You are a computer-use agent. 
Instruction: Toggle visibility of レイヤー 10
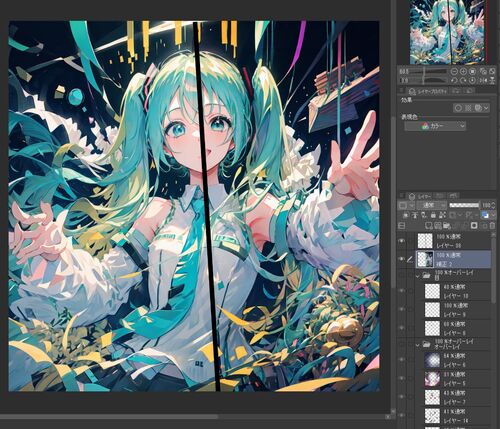[402, 291]
